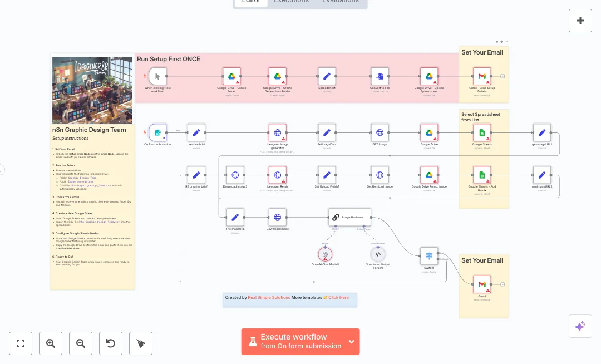601x364 pixels.
Task: Click the Reset zoom arrow button
Action: tap(111, 343)
